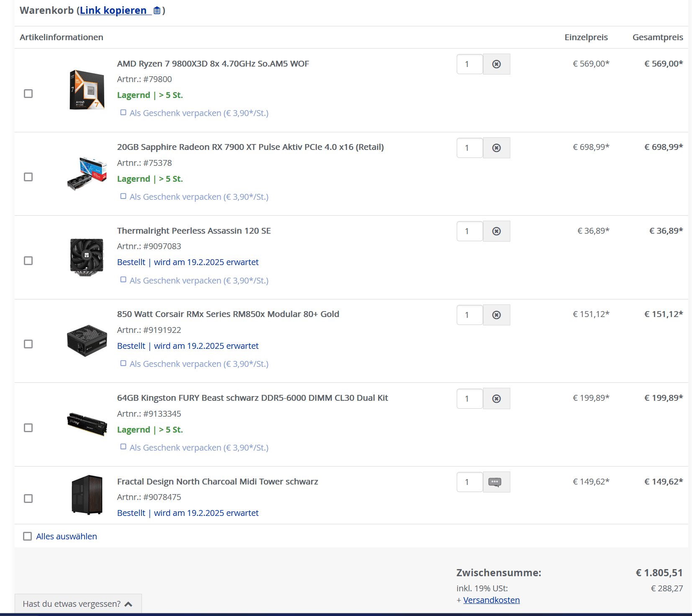Viewport: 692px width, 616px height.
Task: Remove the AMD Ryzen 7 9800X3D from the cart
Action: (x=496, y=64)
